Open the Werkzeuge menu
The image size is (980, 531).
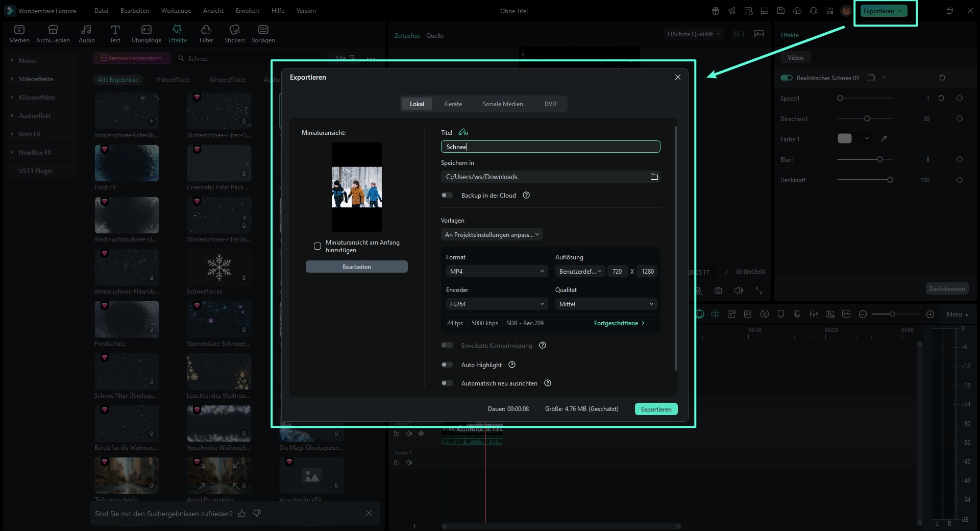point(176,11)
